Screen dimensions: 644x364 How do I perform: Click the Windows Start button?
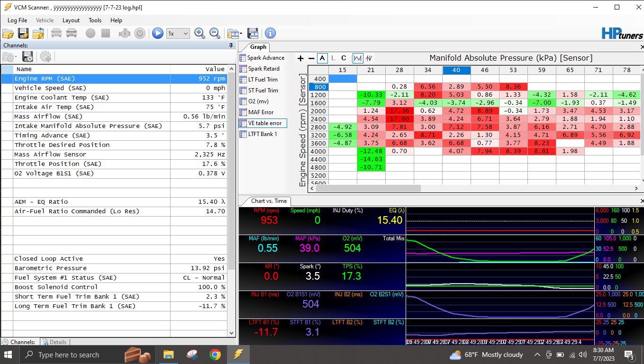(x=8, y=355)
